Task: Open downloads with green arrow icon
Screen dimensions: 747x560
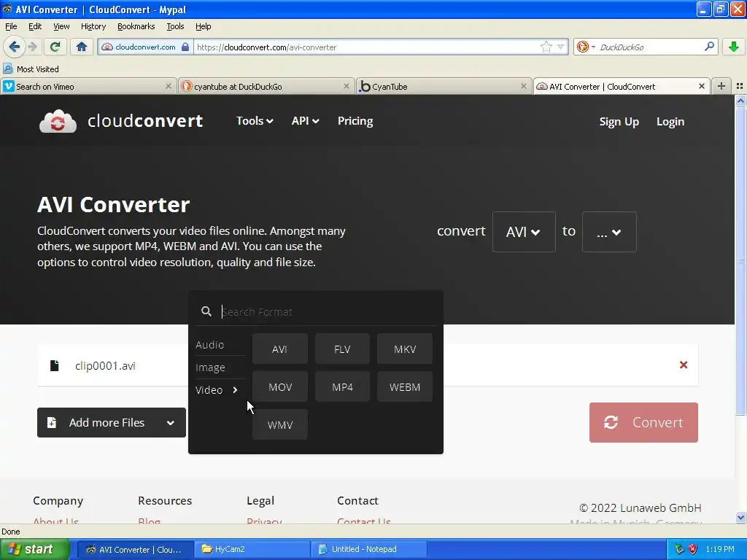Action: pyautogui.click(x=734, y=47)
